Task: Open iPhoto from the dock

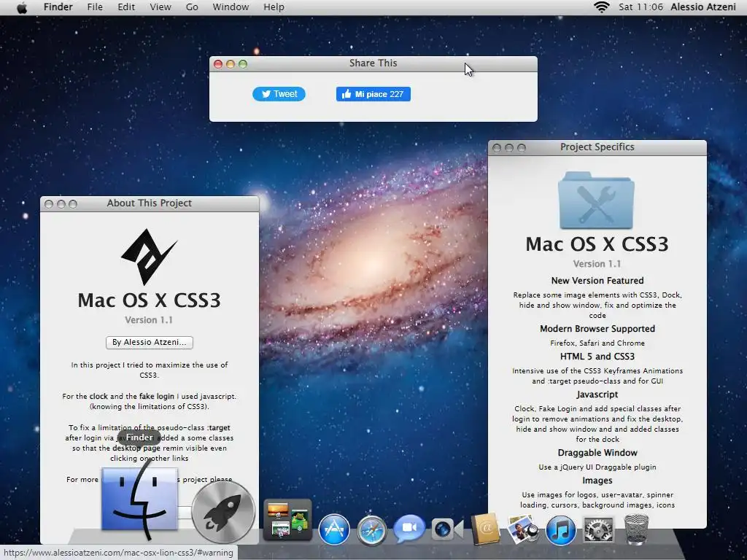Action: 522,529
